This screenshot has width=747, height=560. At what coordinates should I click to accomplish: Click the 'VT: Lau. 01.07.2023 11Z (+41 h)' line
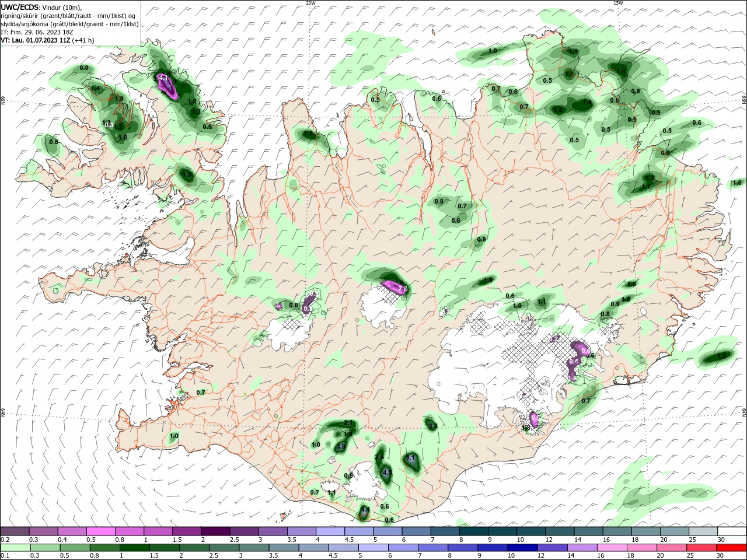pos(47,40)
